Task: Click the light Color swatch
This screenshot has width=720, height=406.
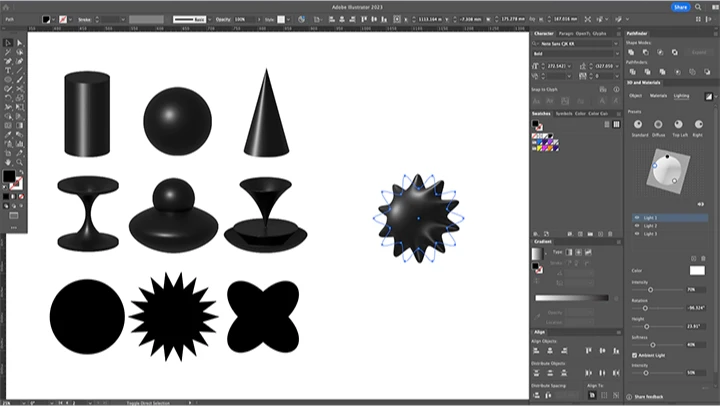Action: pos(696,270)
